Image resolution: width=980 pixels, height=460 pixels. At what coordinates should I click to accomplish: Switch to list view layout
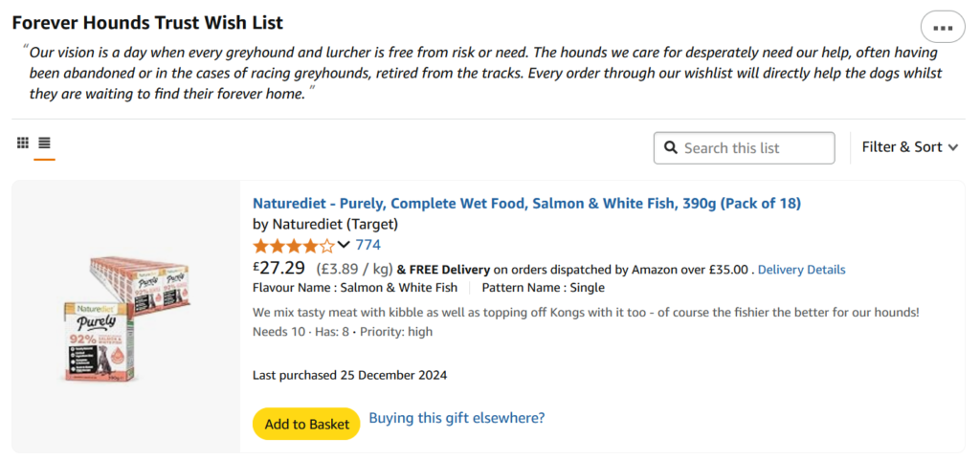click(x=44, y=142)
